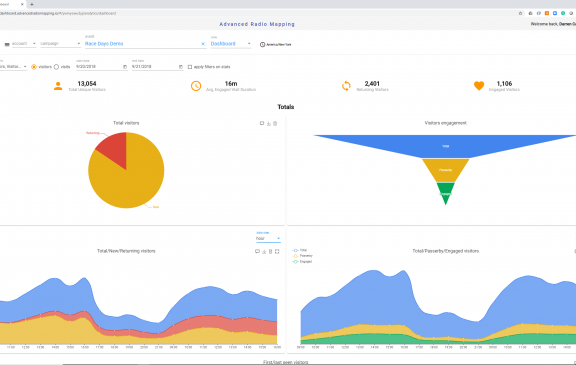Screen dimensions: 576x365
Task: Expand the Dashboard view dropdown
Action: [231, 44]
